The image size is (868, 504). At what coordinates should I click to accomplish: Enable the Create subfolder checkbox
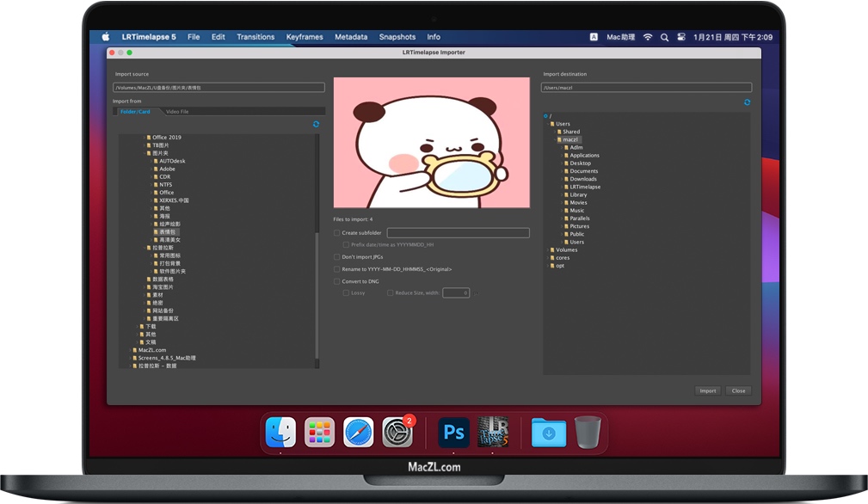point(336,233)
